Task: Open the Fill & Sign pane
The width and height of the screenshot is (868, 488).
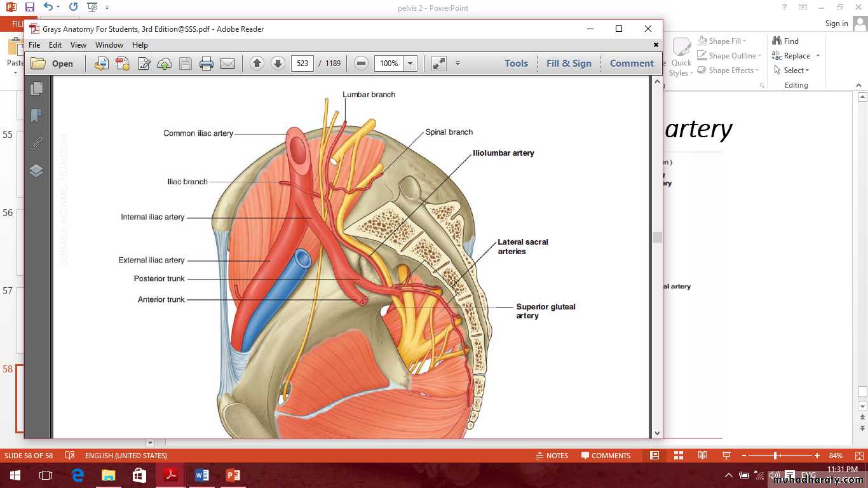Action: click(569, 64)
